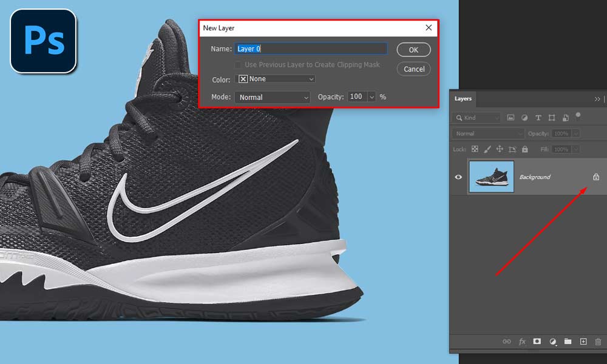
Task: Open the layer style fx menu
Action: click(522, 342)
